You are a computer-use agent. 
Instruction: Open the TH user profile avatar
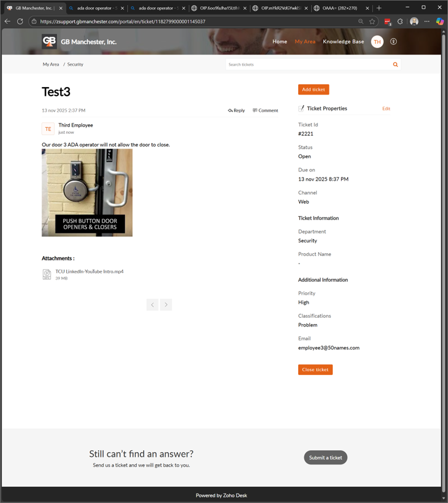[378, 42]
